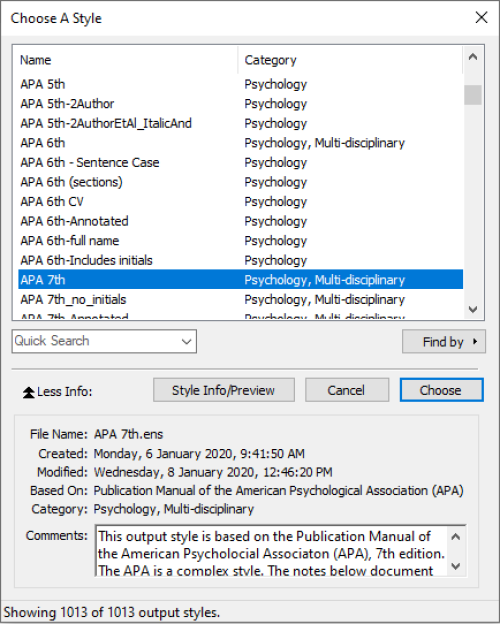Select the APA 6th style

240,143
